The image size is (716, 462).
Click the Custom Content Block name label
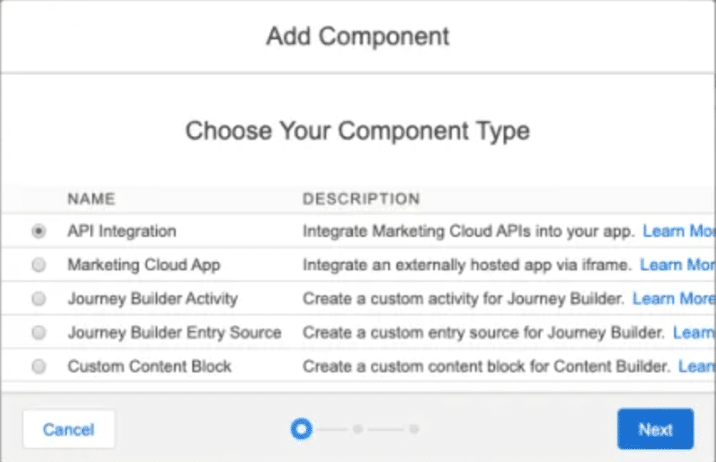(150, 366)
